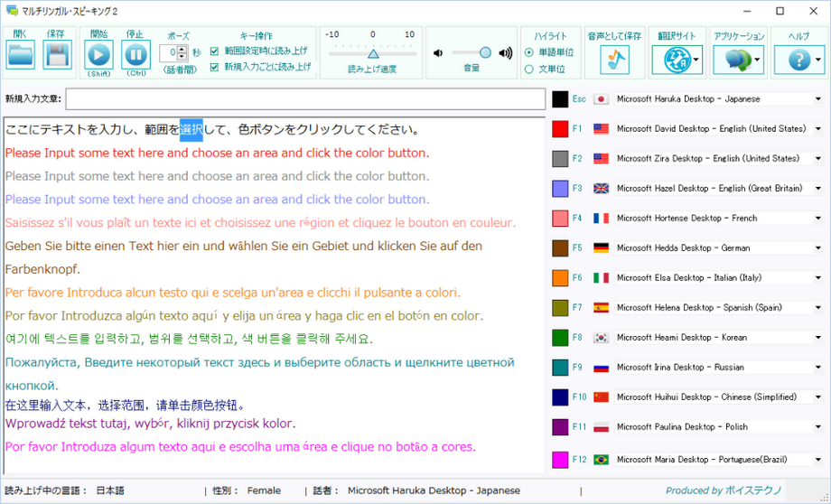Expand the Hortense French voice dropdown
Viewport: 831px width, 504px height.
tap(817, 218)
